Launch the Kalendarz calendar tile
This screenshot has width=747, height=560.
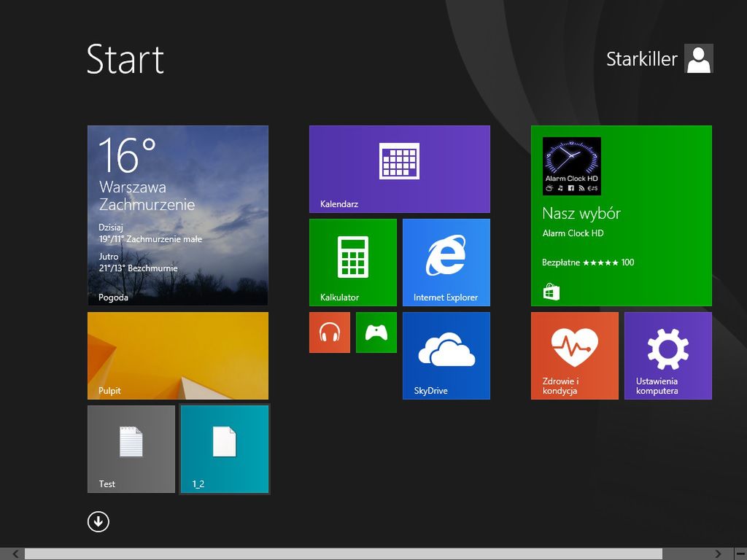click(x=399, y=169)
